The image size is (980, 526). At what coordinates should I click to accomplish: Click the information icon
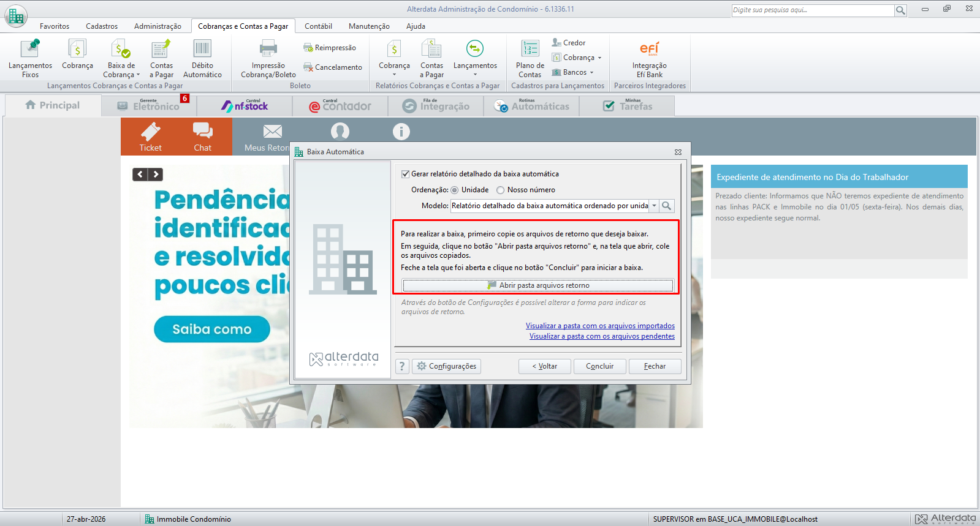click(x=401, y=131)
